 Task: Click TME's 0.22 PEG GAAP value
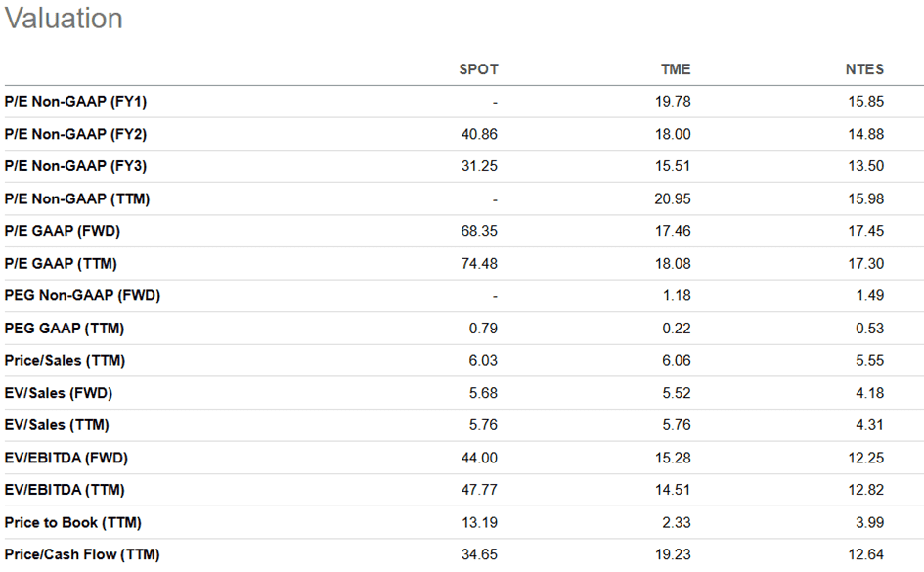coord(677,329)
